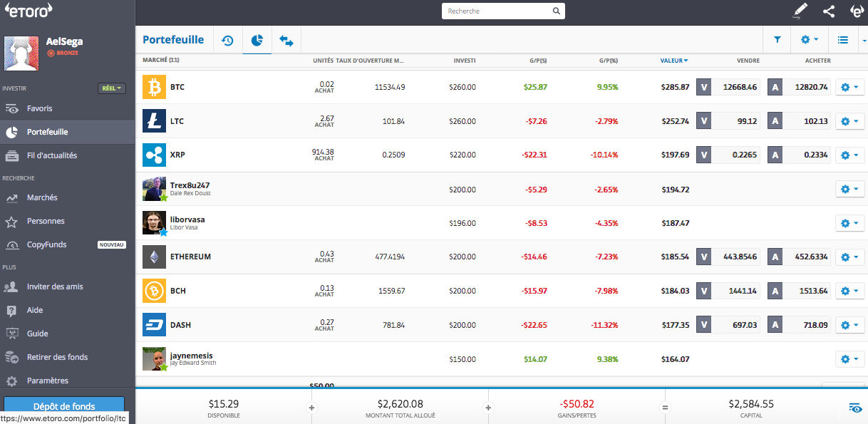Click the jaynemesis trader name

point(192,356)
